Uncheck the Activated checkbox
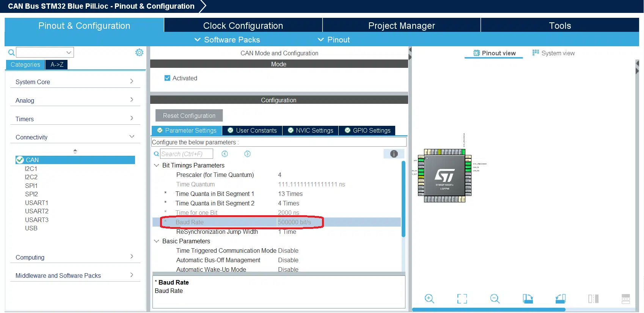This screenshot has height=313, width=644. click(167, 78)
